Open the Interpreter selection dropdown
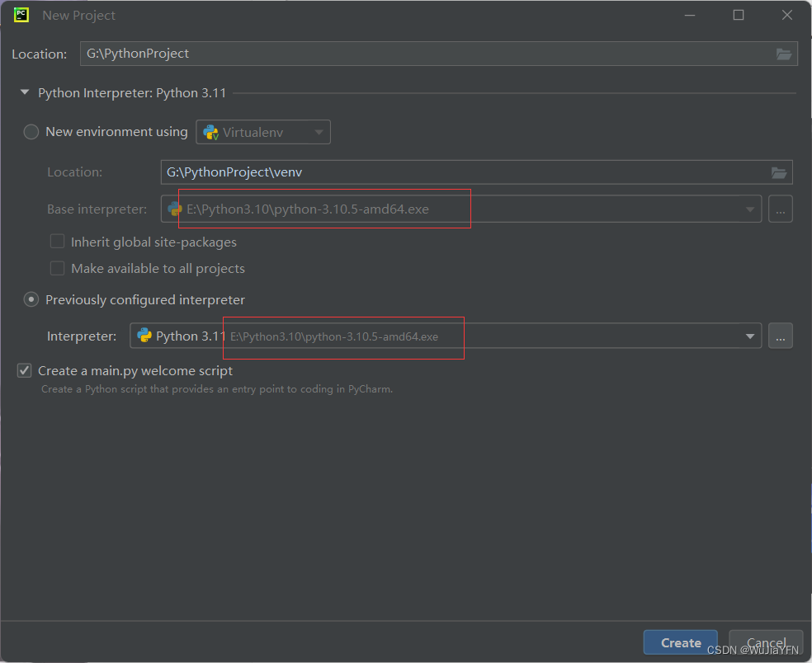 tap(749, 336)
